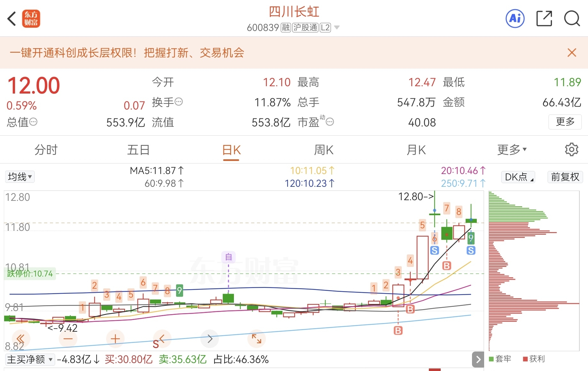Switch to the 月K tab
Image resolution: width=588 pixels, height=371 pixels.
pos(416,150)
